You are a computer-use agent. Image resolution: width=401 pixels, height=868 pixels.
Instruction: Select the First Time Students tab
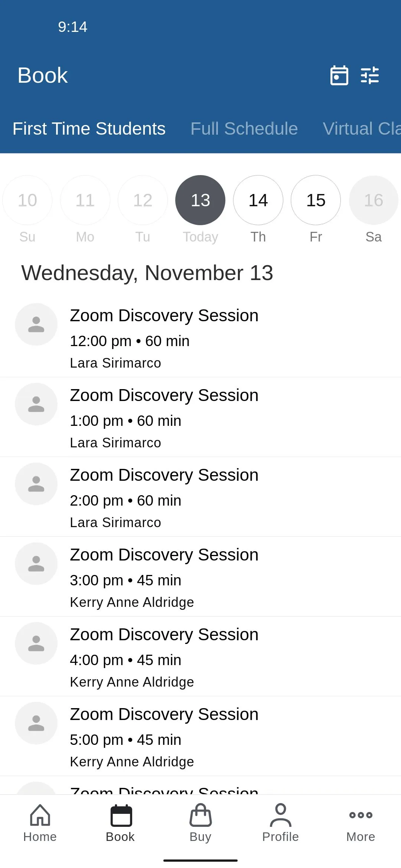89,129
